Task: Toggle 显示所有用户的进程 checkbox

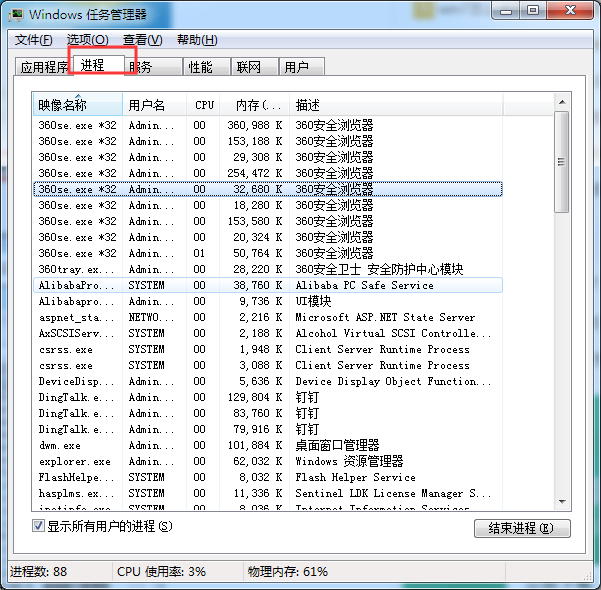Action: click(38, 526)
